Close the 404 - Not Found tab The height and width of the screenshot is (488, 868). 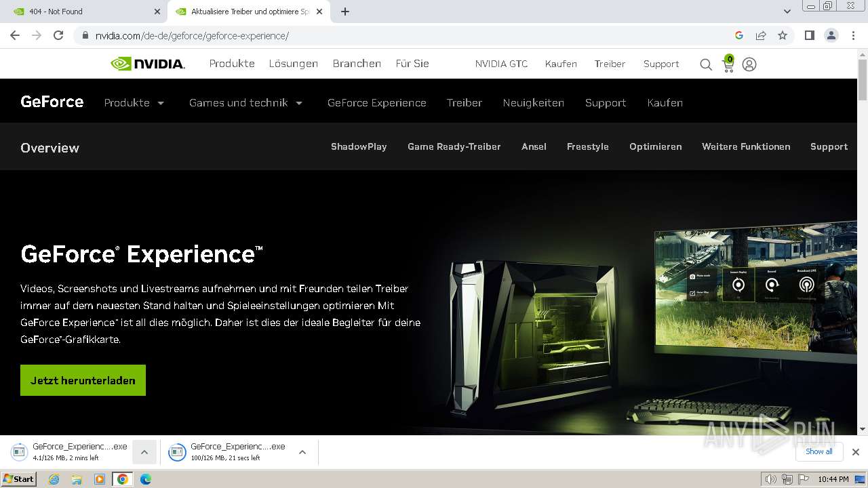click(157, 12)
